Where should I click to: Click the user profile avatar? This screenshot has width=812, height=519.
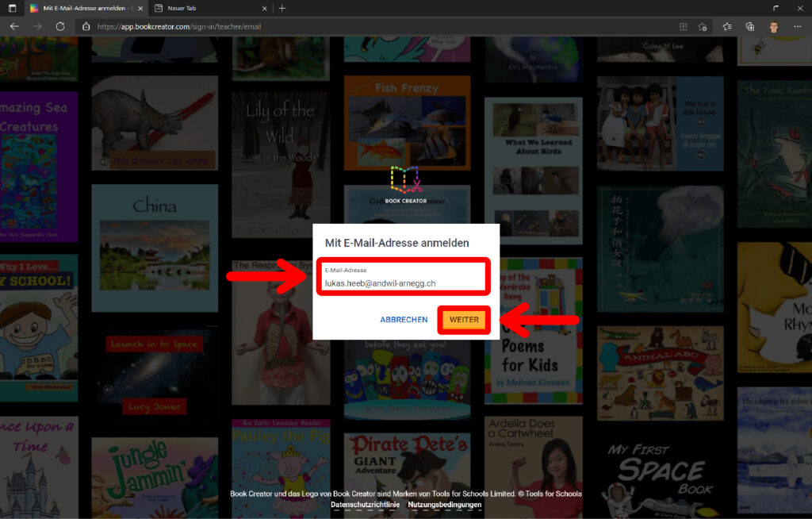point(773,26)
